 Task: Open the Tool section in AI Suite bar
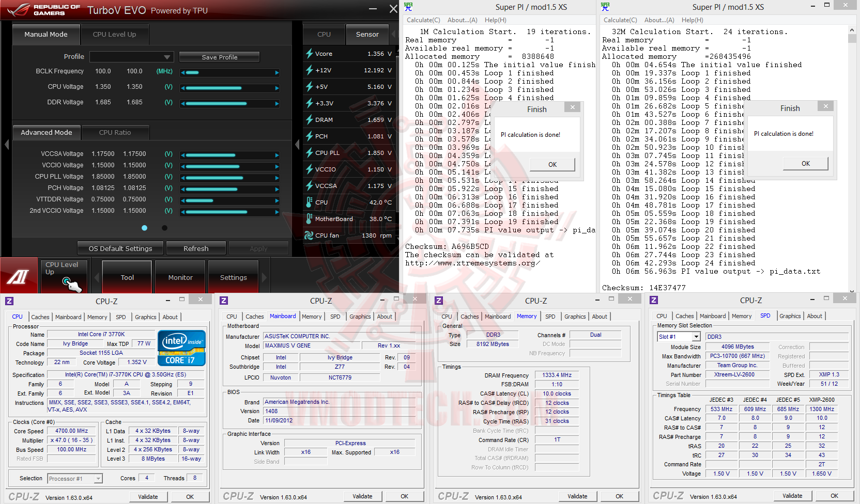point(127,277)
